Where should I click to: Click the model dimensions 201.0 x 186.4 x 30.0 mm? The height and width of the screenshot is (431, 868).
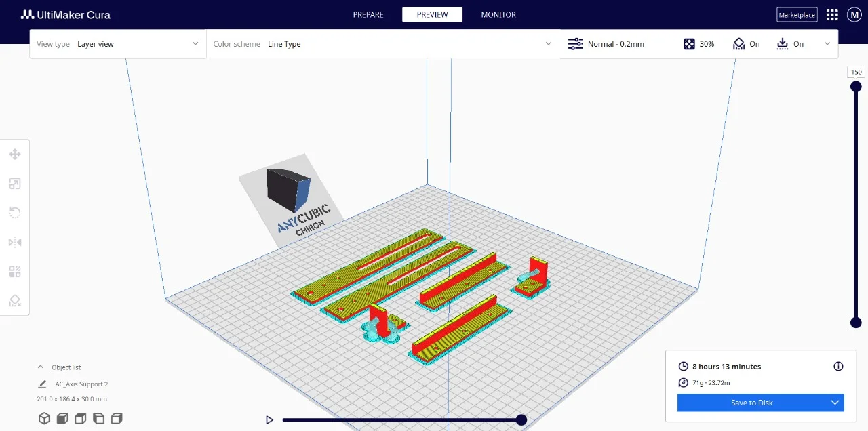(72, 399)
